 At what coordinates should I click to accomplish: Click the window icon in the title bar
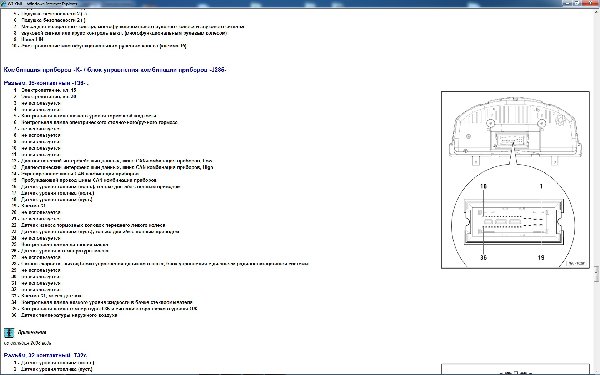[4, 3]
